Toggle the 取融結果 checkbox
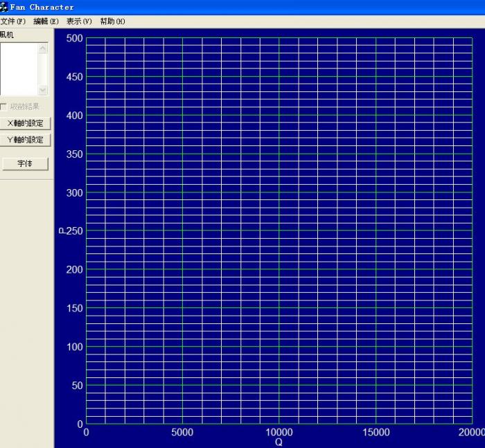Image resolution: width=485 pixels, height=448 pixels. (4, 107)
